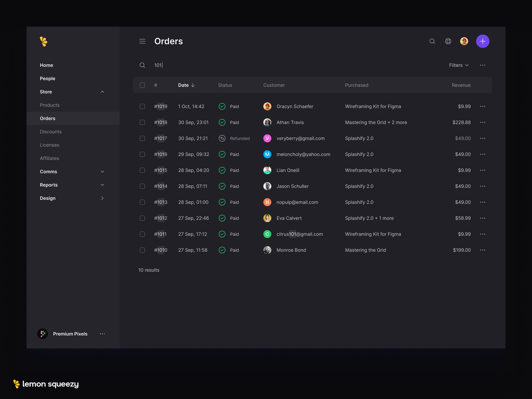The height and width of the screenshot is (399, 532).
Task: Select the checkbox for order #1013
Action: click(x=142, y=202)
